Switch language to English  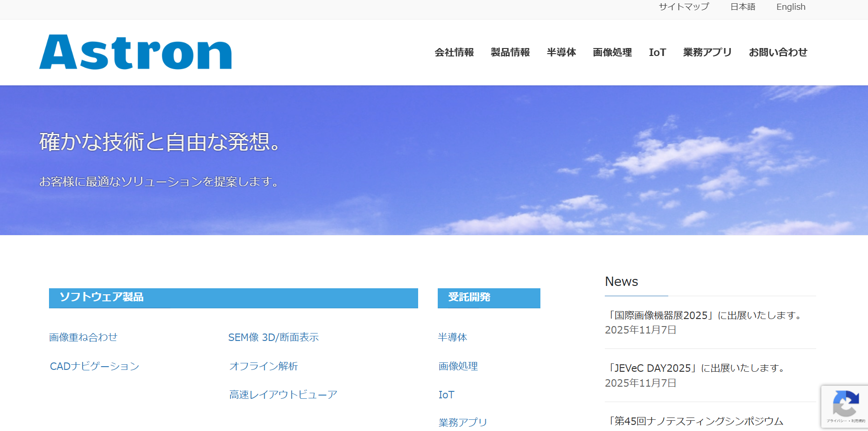pos(791,7)
